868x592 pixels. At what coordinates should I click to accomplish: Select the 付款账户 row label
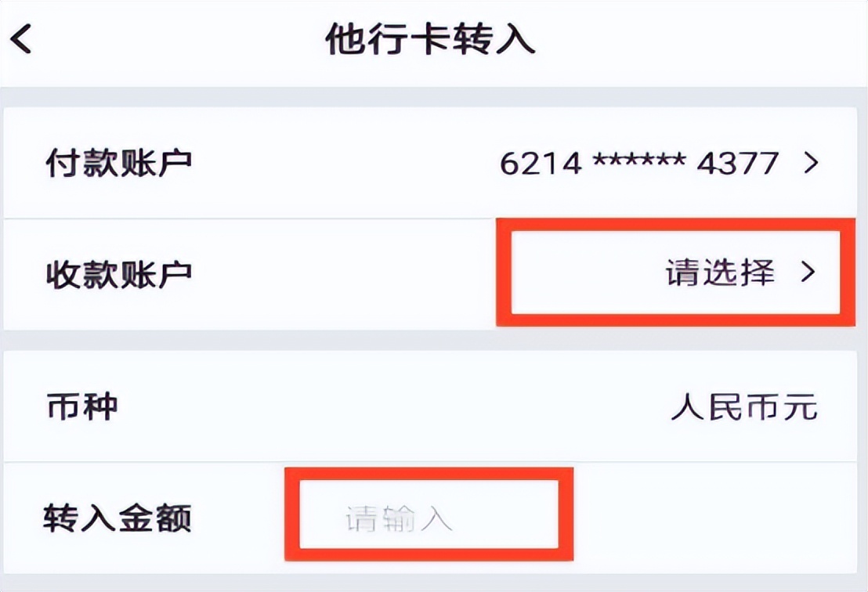coord(103,162)
